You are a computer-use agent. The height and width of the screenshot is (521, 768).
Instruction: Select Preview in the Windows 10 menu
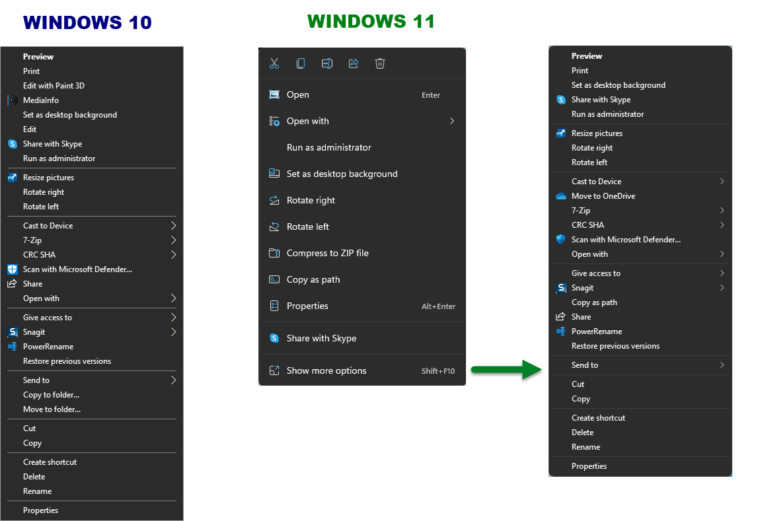coord(38,57)
